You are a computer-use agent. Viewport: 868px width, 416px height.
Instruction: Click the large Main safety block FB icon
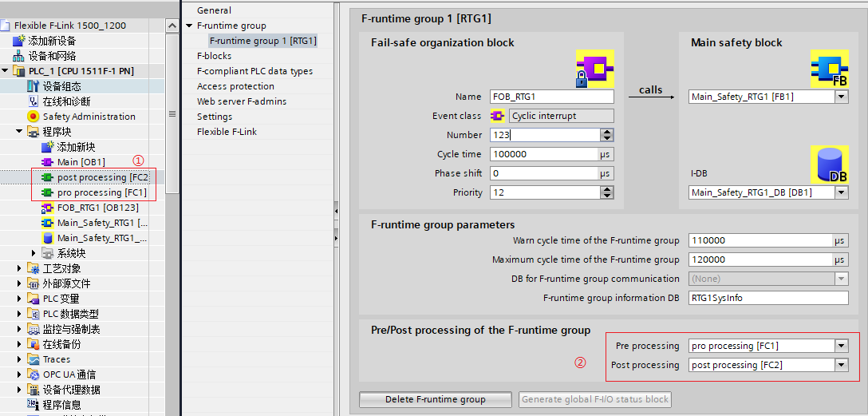click(x=829, y=69)
